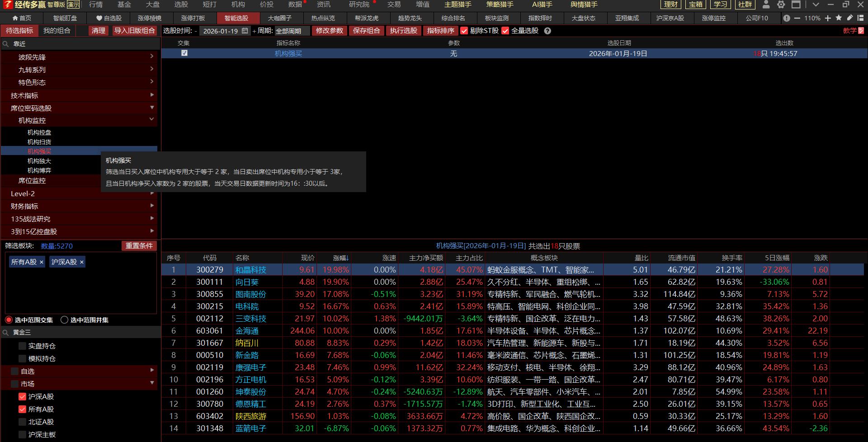Click the help question mark after 全量选股

click(x=547, y=31)
